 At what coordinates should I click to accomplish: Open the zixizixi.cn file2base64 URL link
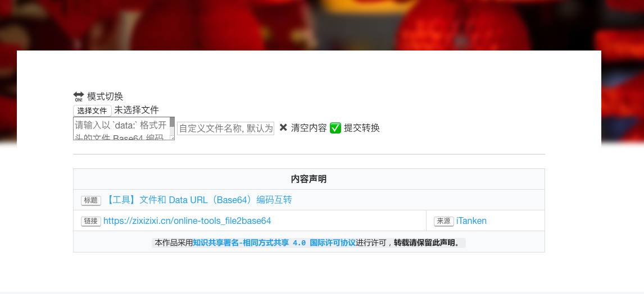click(x=187, y=221)
